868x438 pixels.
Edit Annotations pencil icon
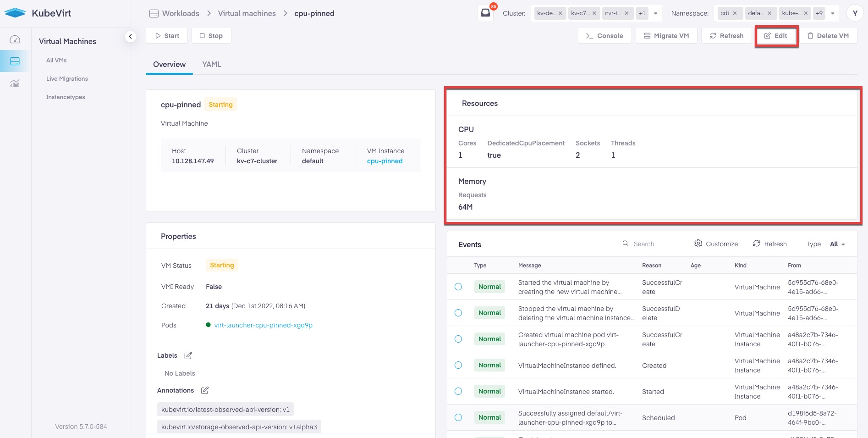click(205, 390)
